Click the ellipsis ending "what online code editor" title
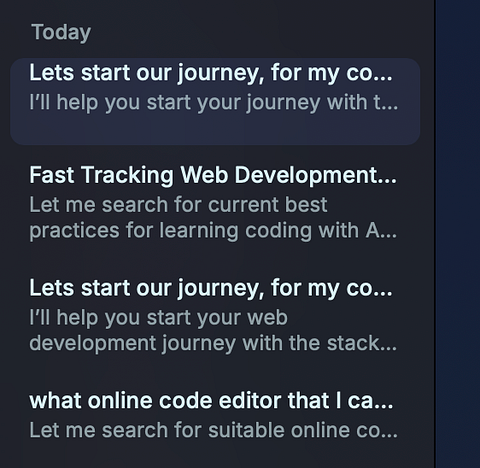 [x=389, y=407]
